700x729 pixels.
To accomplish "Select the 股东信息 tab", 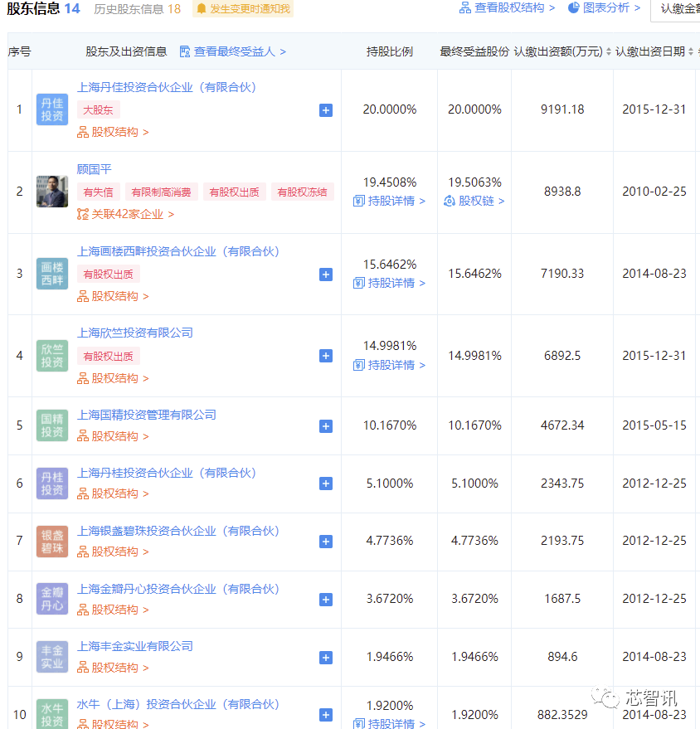I will [43, 8].
